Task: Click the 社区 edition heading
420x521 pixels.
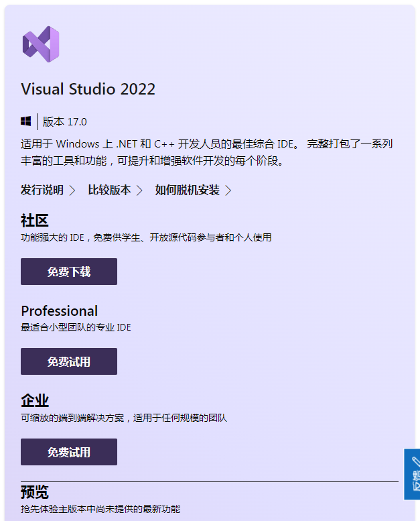Action: pos(35,221)
